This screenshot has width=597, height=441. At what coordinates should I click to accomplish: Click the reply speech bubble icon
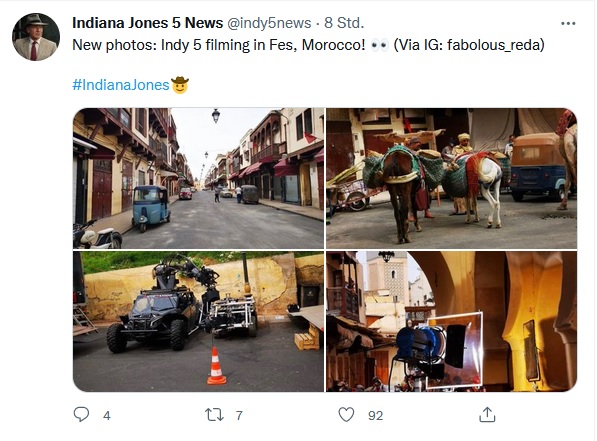(x=81, y=414)
